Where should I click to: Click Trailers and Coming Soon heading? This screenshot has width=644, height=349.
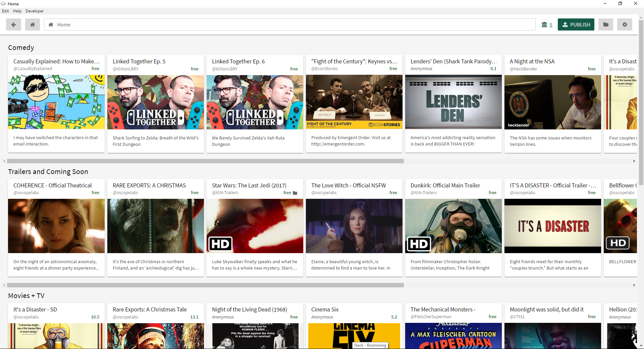coord(48,172)
